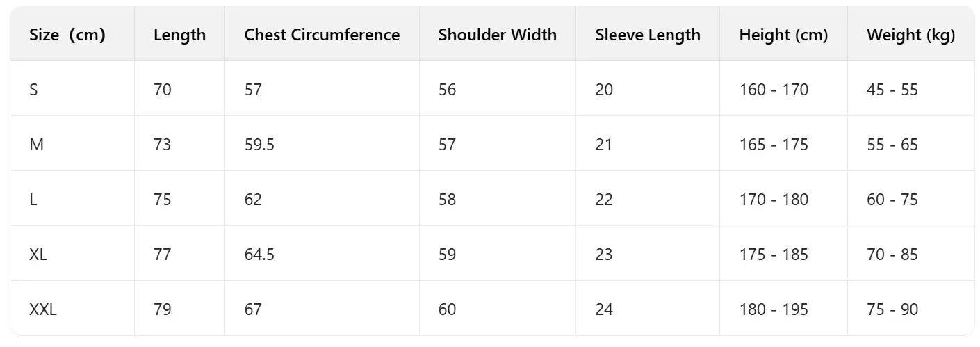Select the Shoulder Width column header
The width and height of the screenshot is (980, 347).
(497, 35)
